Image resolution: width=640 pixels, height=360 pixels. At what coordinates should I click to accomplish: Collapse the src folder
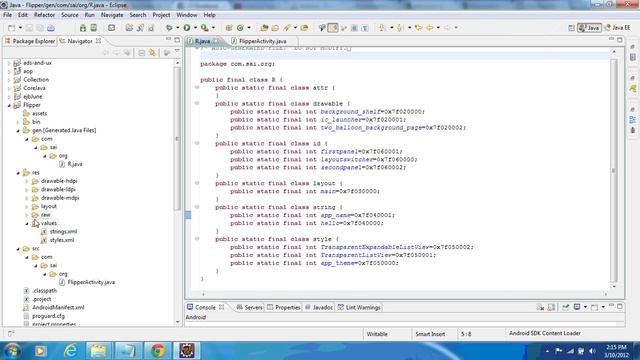18,249
